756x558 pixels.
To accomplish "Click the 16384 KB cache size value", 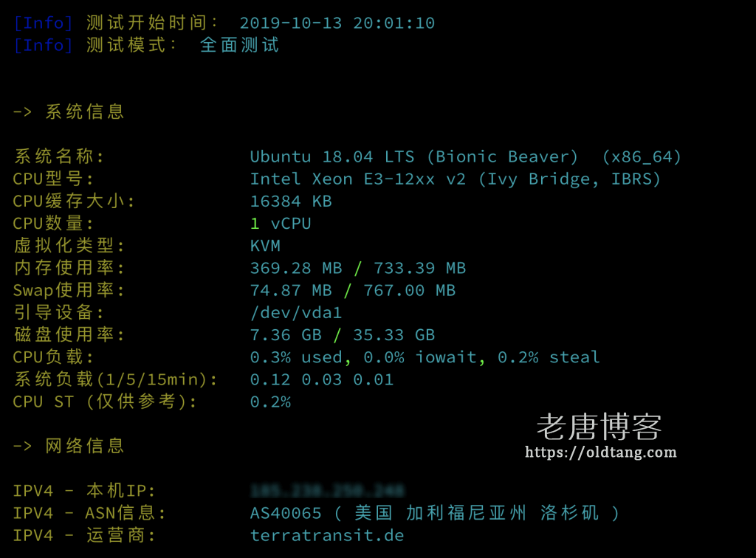I will click(x=291, y=201).
